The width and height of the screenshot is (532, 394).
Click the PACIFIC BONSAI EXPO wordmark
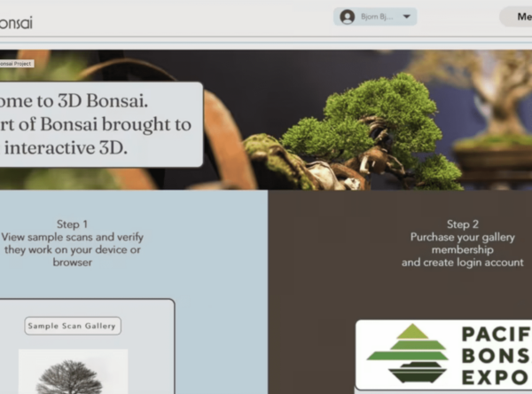(x=497, y=355)
